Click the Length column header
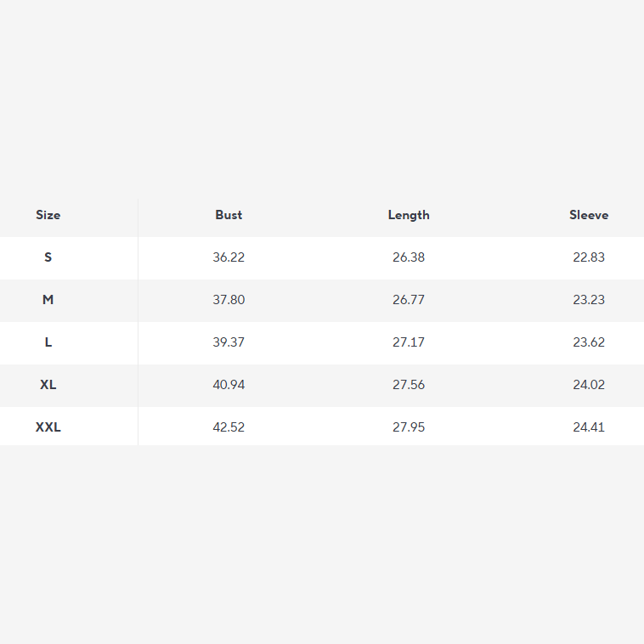This screenshot has width=644, height=644. coord(409,215)
